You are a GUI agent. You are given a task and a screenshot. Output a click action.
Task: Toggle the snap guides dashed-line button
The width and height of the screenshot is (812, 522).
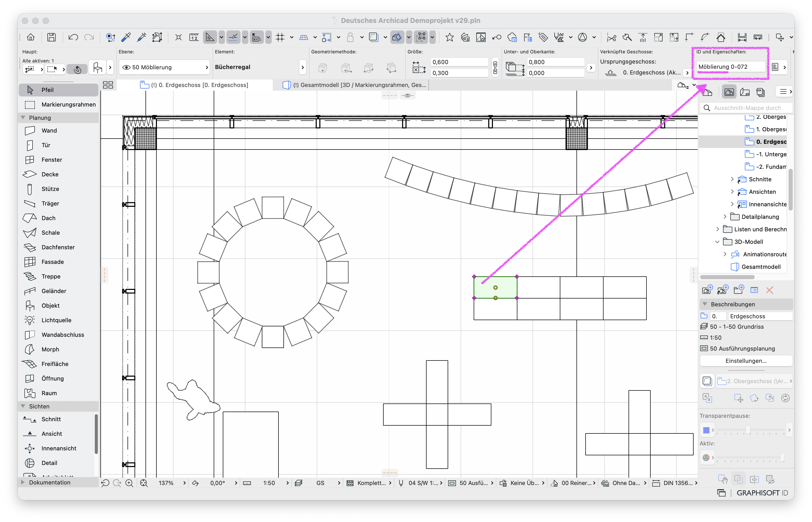click(x=233, y=37)
